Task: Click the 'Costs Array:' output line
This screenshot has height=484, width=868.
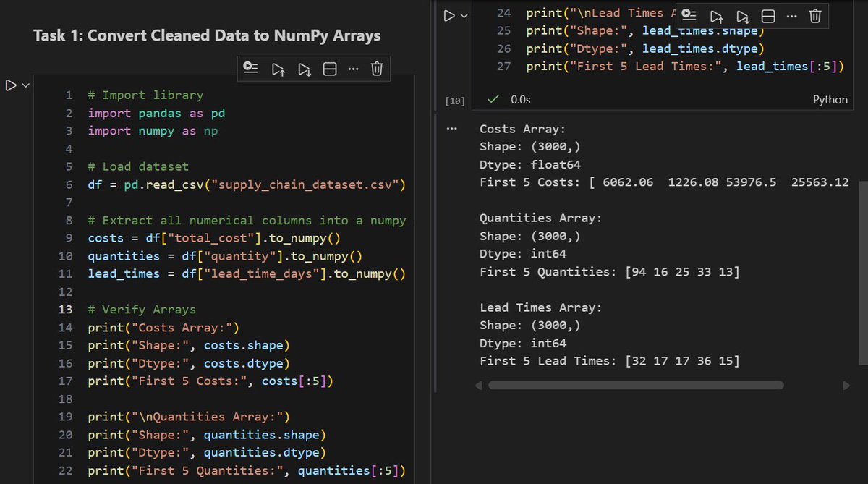Action: point(523,129)
